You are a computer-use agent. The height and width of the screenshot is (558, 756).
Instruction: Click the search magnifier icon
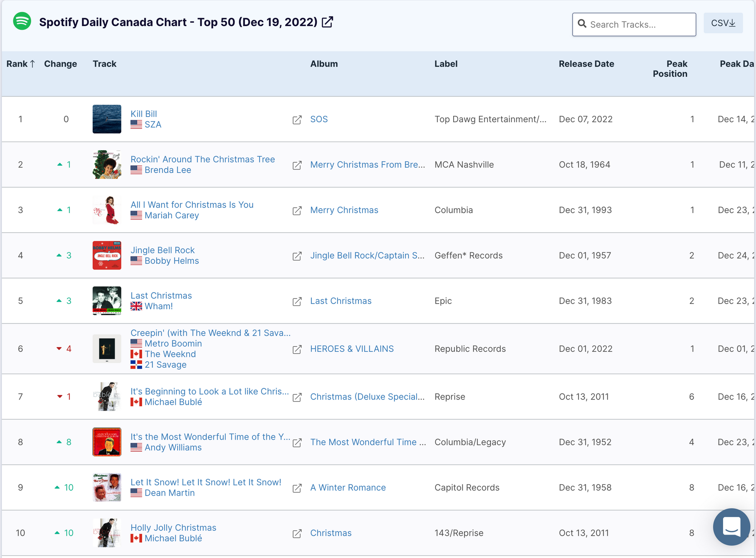point(582,24)
